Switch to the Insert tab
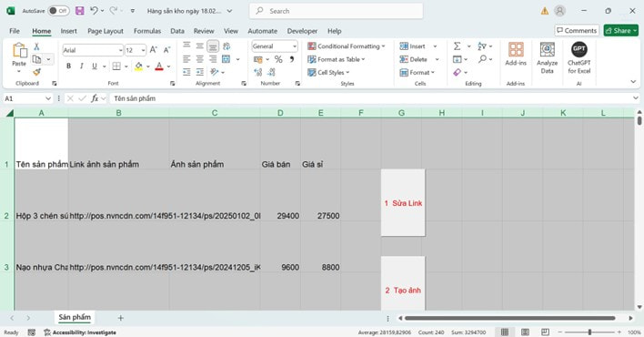The image size is (644, 337). (x=68, y=31)
